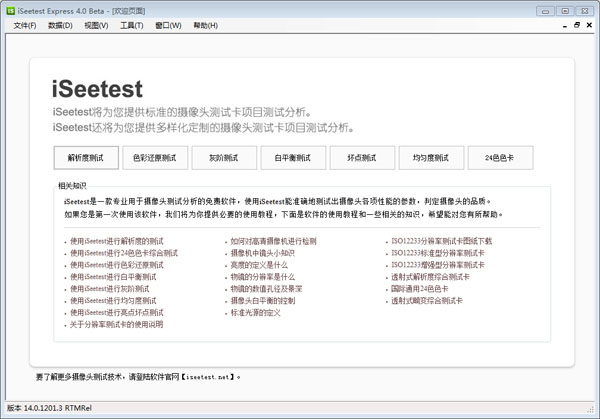
Task: Click link 摄像机中镜头小知识
Action: tap(262, 253)
